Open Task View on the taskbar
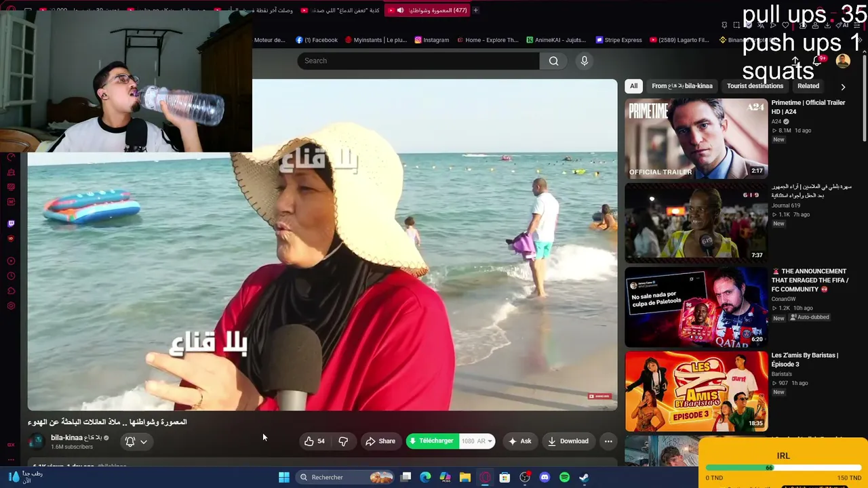This screenshot has width=868, height=488. coord(406,477)
